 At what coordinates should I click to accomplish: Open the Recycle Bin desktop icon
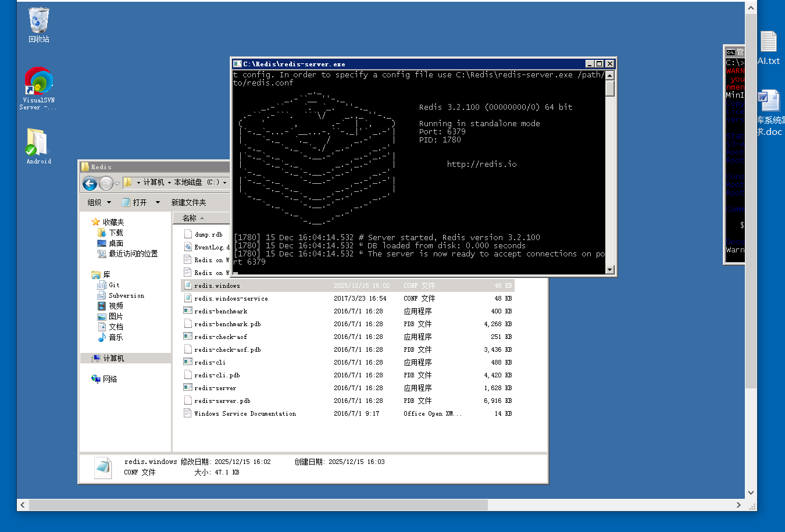(x=39, y=24)
